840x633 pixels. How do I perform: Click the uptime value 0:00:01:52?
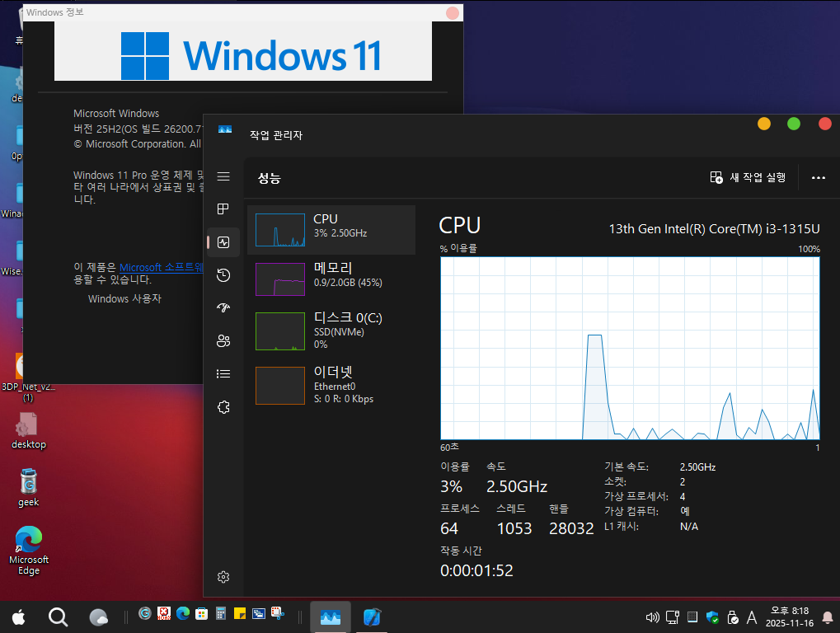[476, 570]
